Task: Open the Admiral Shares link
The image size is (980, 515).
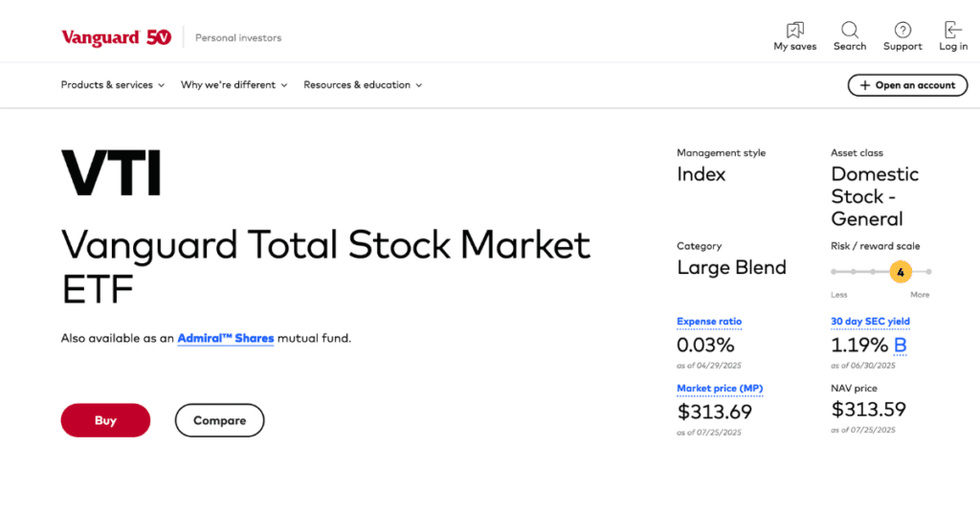Action: click(x=226, y=338)
